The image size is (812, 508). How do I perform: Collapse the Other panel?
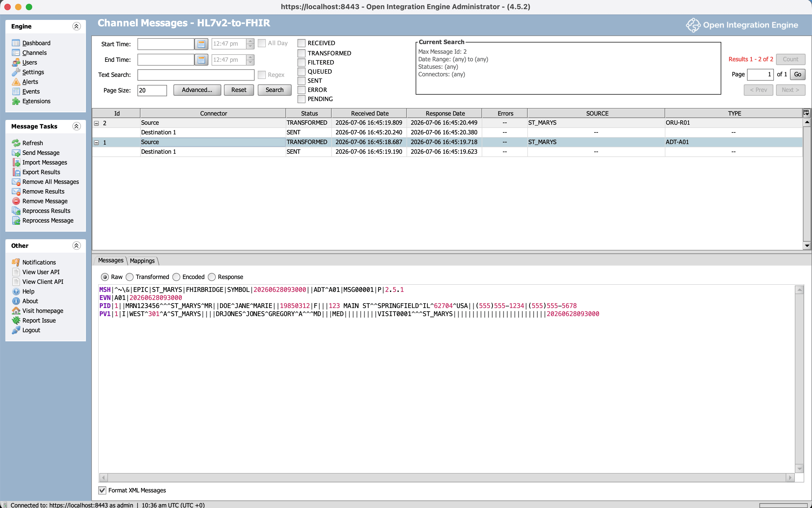[x=77, y=246]
